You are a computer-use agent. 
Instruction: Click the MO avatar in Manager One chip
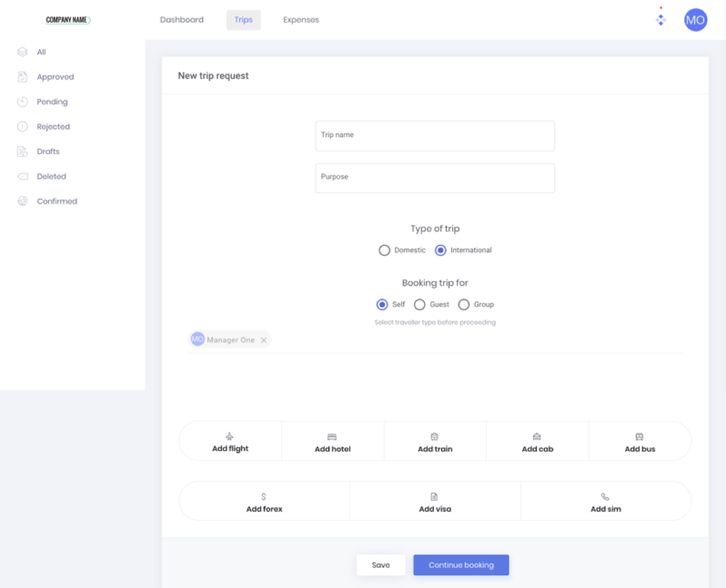point(197,339)
